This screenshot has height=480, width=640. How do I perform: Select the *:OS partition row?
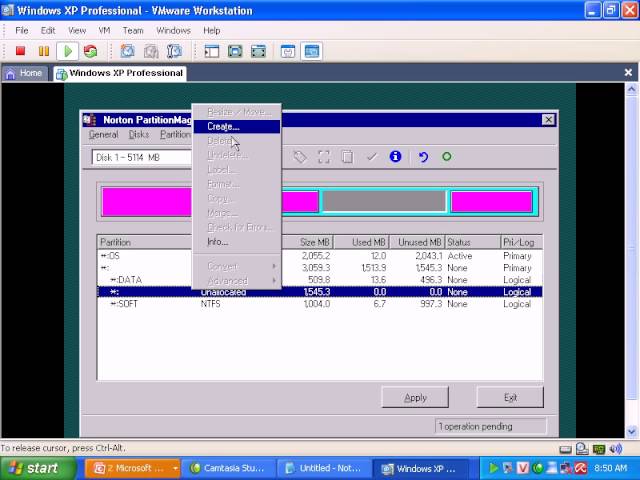[x=320, y=256]
